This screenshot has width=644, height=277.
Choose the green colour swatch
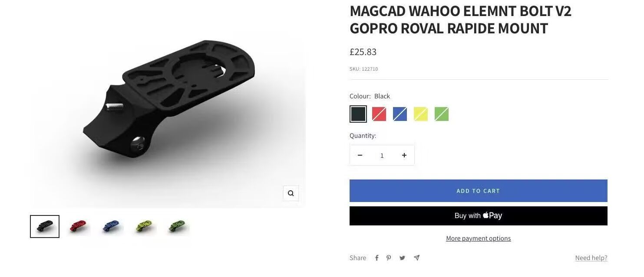pyautogui.click(x=442, y=114)
